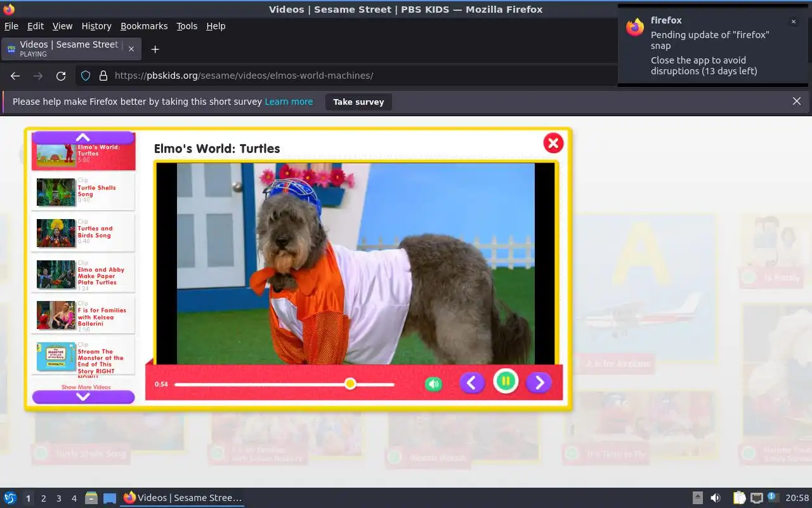
Task: Play the Turtle Shells Song clip
Action: point(83,192)
